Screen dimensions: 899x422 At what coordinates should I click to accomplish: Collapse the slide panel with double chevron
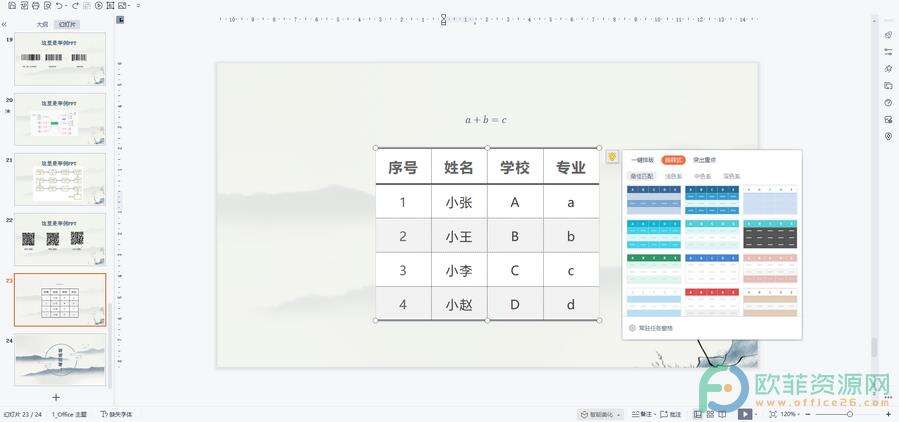point(4,25)
